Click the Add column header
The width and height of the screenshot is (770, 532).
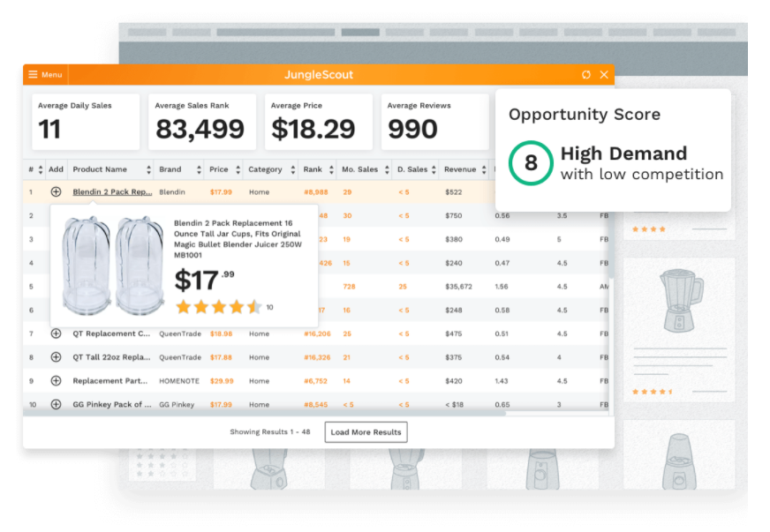click(56, 169)
